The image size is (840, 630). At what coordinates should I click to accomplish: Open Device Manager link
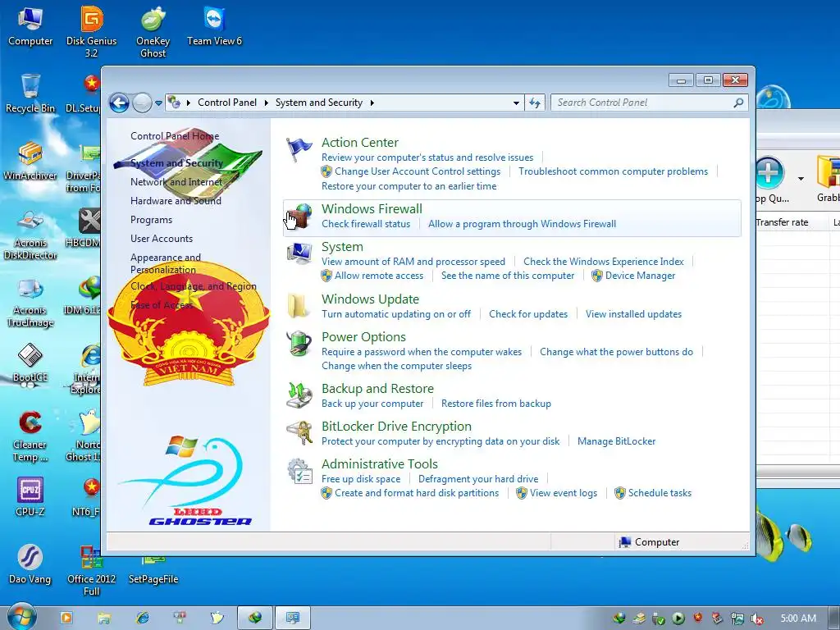click(640, 276)
